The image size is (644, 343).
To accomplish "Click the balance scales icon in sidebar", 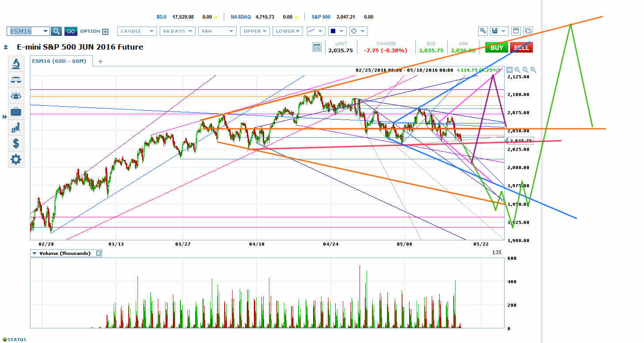I will coord(16,80).
